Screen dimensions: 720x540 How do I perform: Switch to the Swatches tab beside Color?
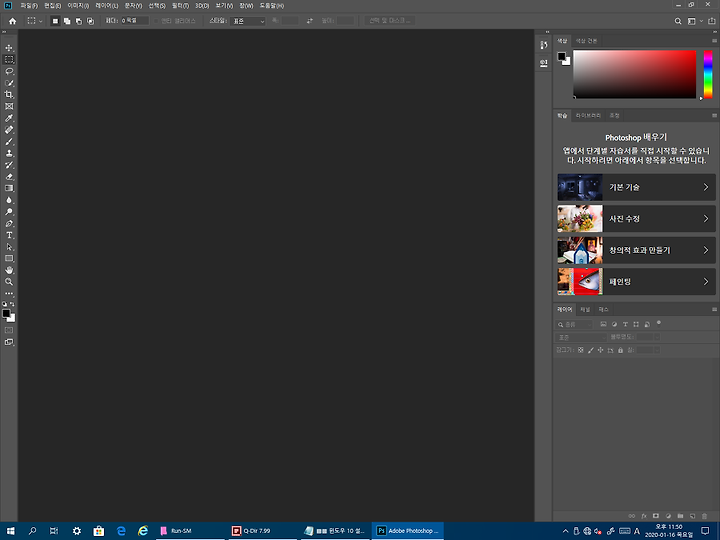click(x=586, y=41)
